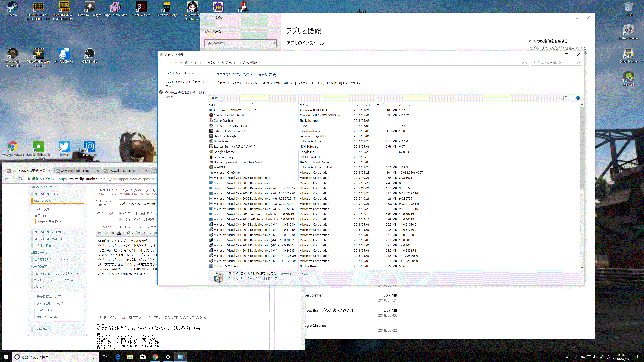Open the 整理 dropdown menu
This screenshot has height=362, width=644.
click(216, 98)
